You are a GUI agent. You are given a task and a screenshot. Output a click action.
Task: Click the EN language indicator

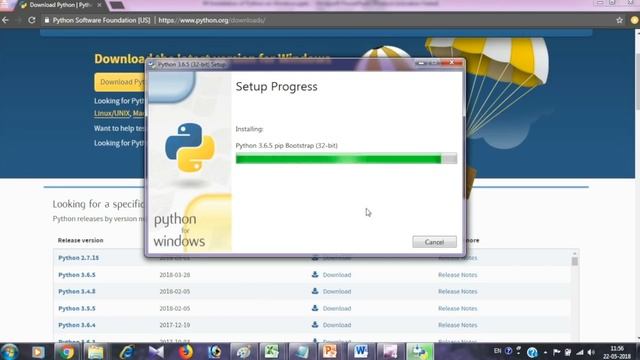(x=497, y=351)
